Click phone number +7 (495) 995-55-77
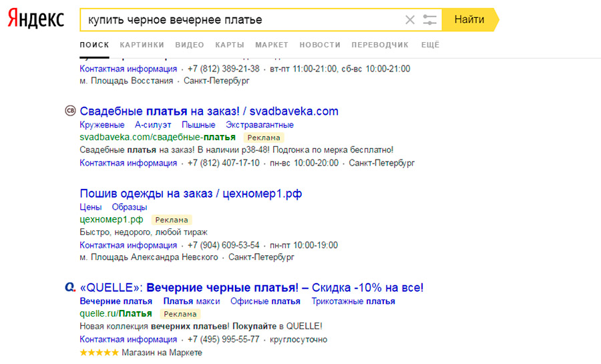 [224, 339]
